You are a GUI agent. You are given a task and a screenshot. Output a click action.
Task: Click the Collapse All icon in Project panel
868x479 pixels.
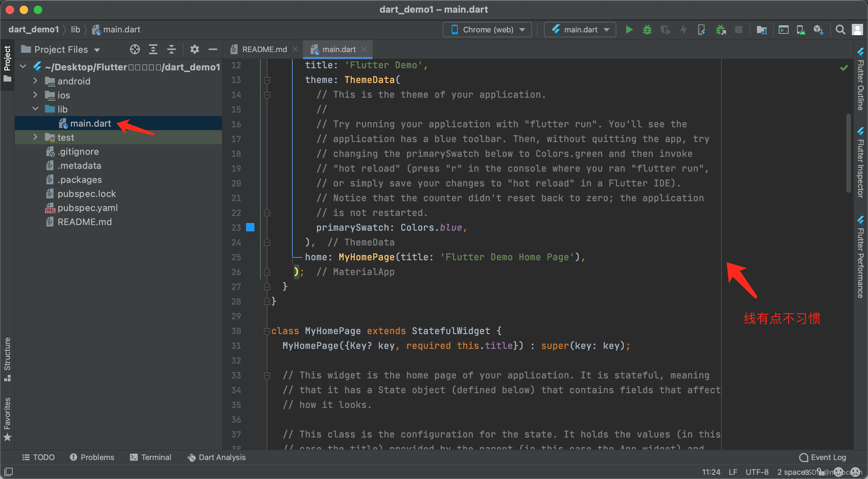[x=171, y=50]
